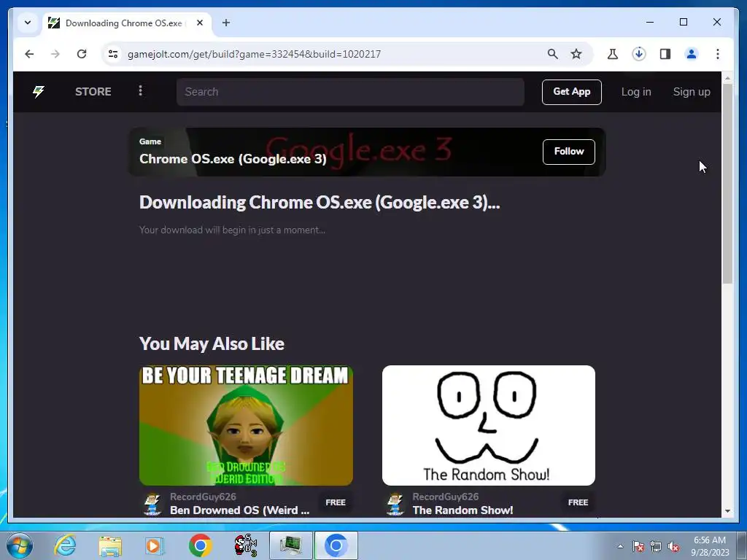Image resolution: width=747 pixels, height=560 pixels.
Task: Bookmark this tab with the star icon
Action: tap(576, 54)
